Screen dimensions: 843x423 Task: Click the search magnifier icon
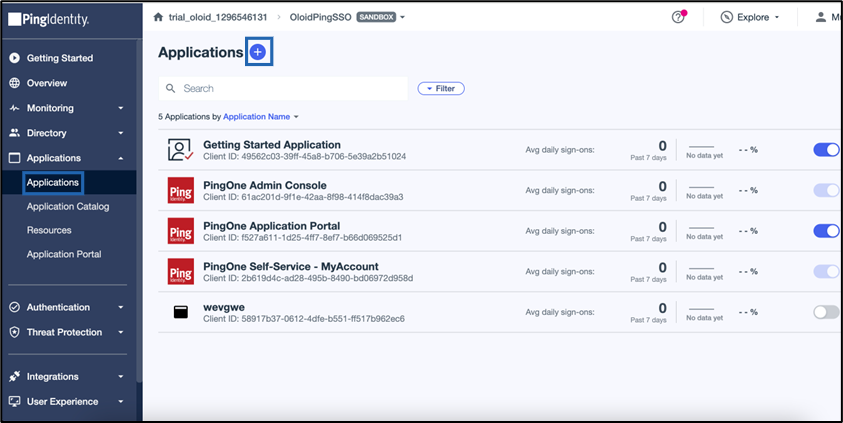pos(170,88)
